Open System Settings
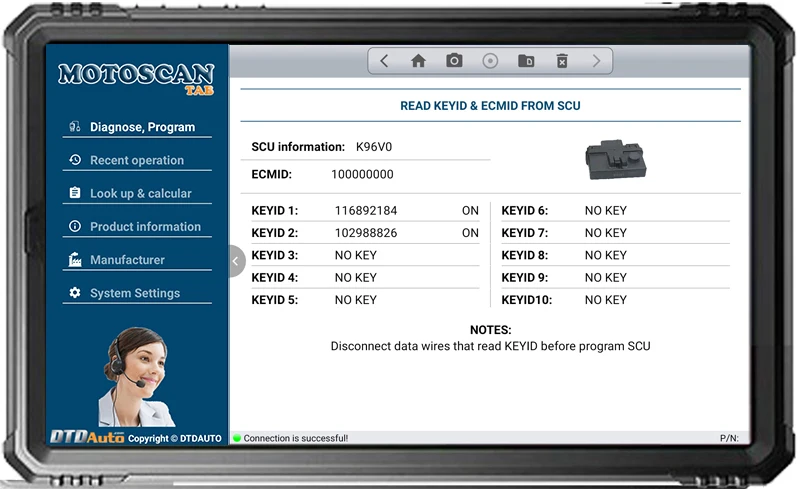800x489 pixels. pos(134,293)
